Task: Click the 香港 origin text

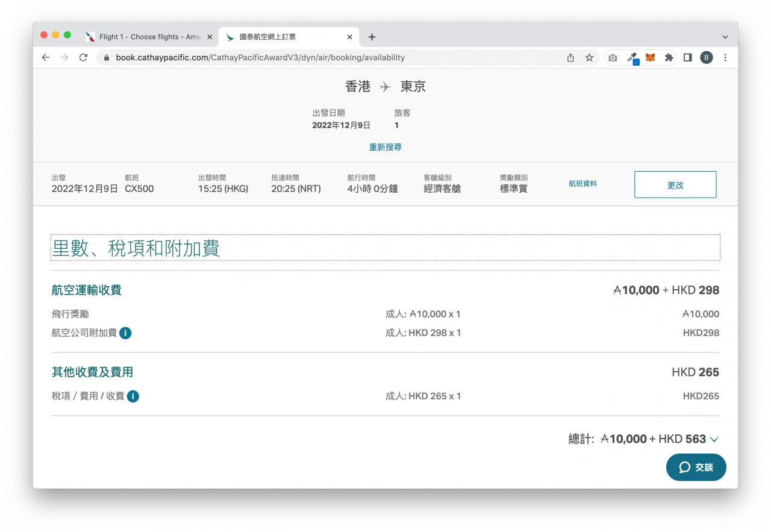Action: [358, 87]
